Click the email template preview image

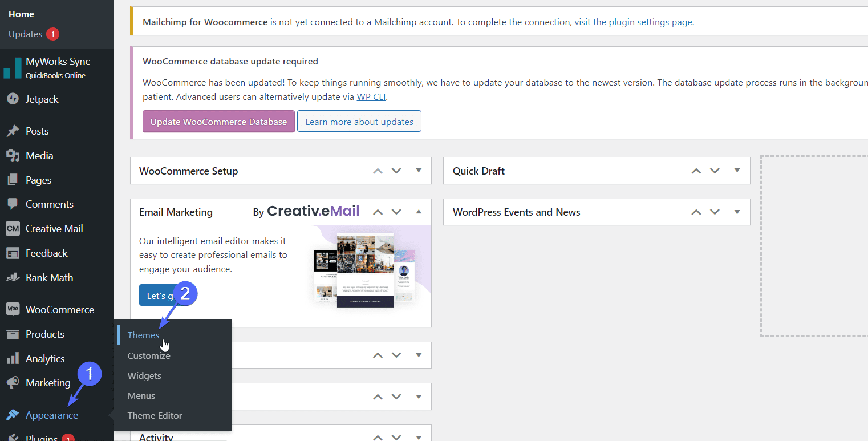pos(364,270)
